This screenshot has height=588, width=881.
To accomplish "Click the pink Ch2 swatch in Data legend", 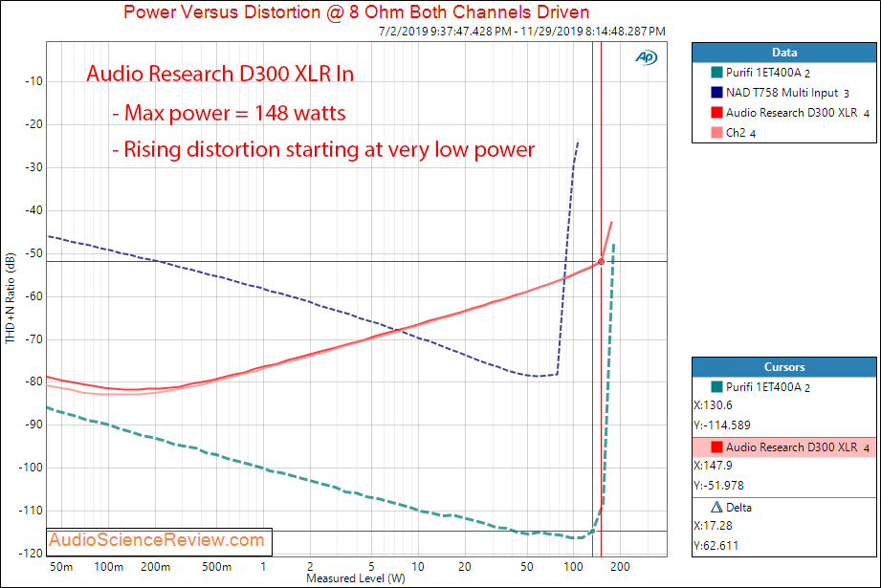I will [716, 133].
